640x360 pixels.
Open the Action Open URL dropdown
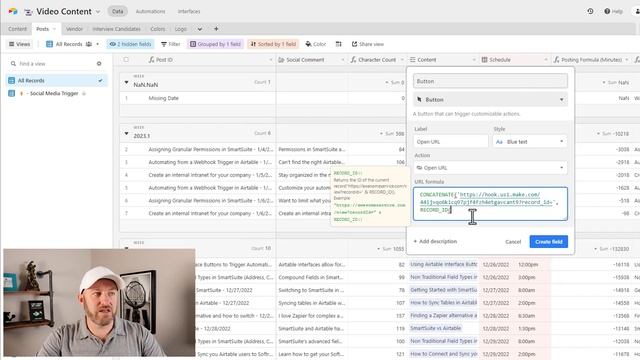490,168
